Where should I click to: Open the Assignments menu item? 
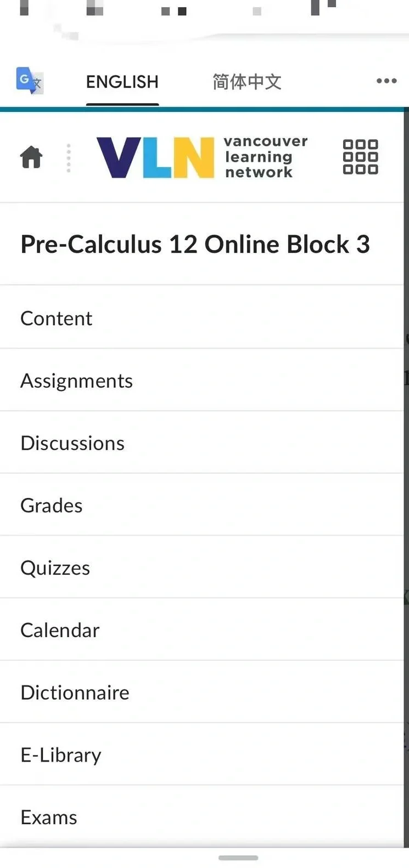201,381
